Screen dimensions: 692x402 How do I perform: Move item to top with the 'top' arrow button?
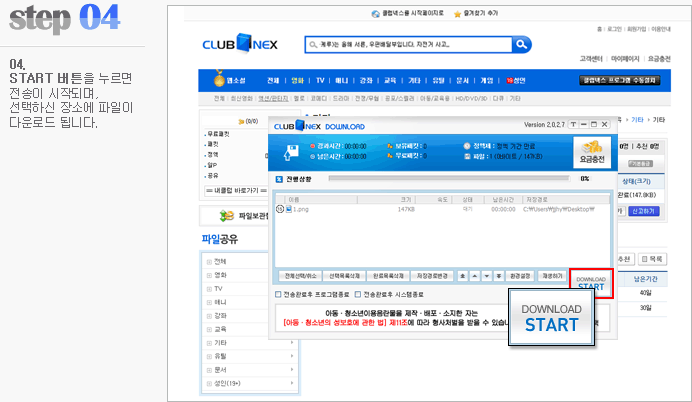[x=462, y=276]
